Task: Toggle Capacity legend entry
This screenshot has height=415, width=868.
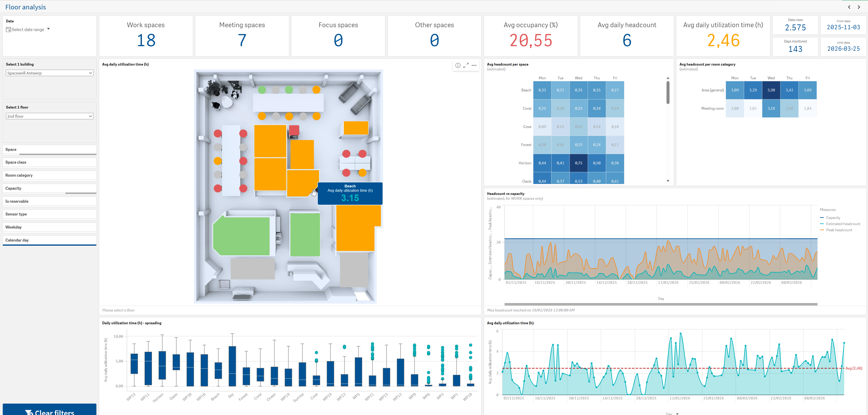Action: [830, 218]
